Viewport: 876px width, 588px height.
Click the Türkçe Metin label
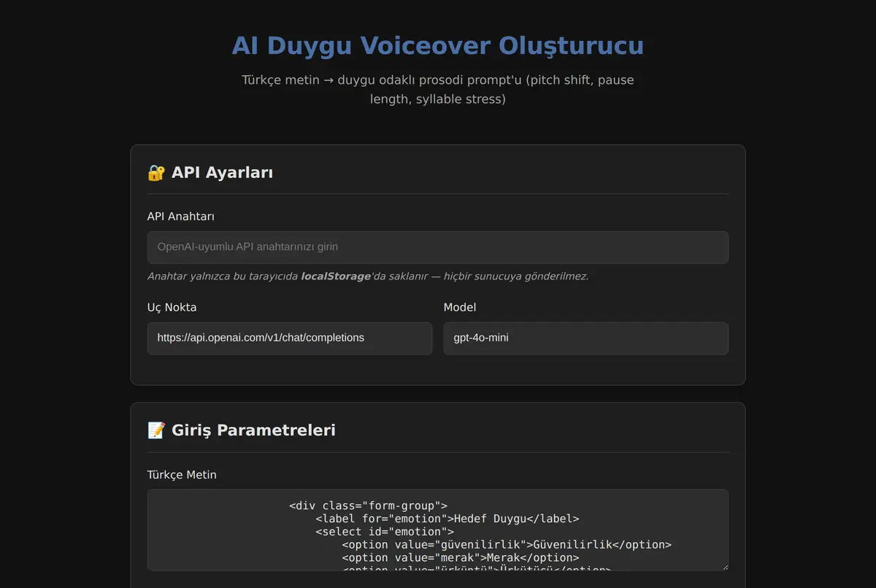click(x=182, y=475)
